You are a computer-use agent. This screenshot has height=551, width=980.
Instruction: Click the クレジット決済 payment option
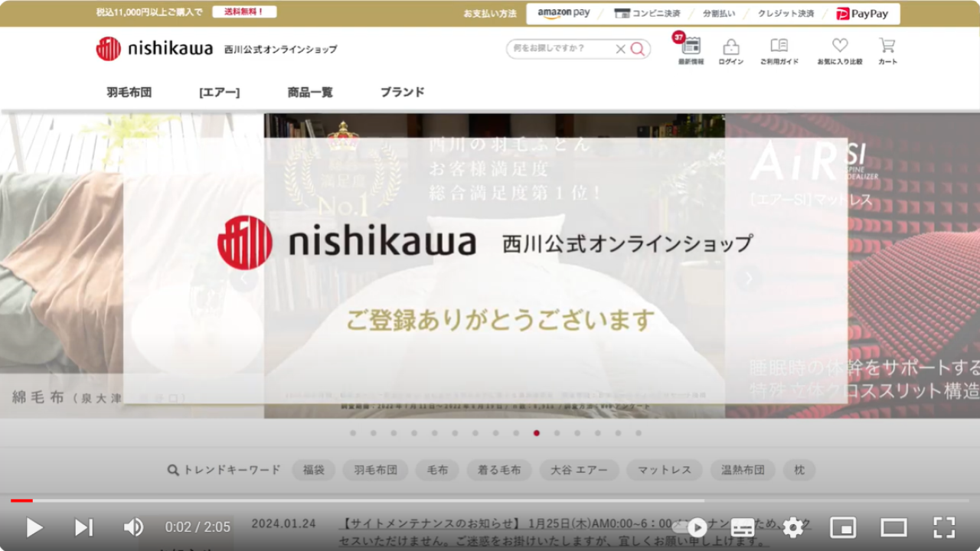click(786, 14)
